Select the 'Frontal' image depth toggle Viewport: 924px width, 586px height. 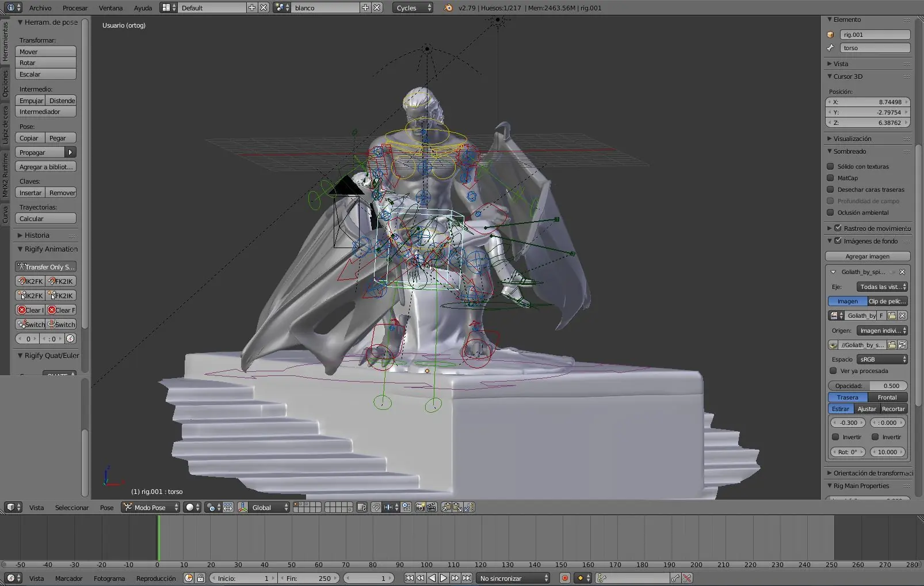pyautogui.click(x=887, y=397)
